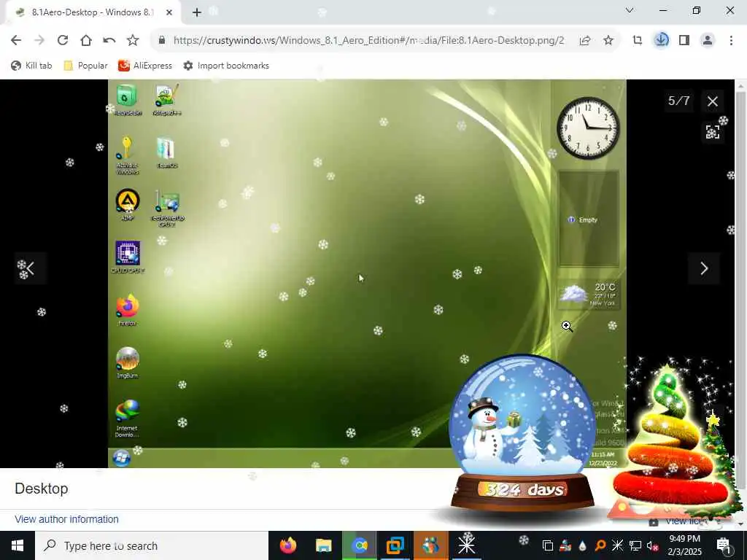Open the browser downloads button
The height and width of the screenshot is (560, 747).
(661, 41)
